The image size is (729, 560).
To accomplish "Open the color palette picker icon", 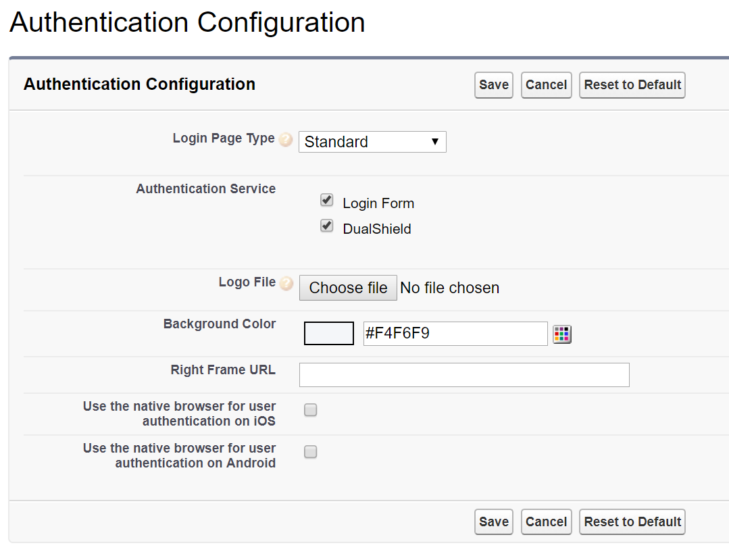I will pos(562,334).
